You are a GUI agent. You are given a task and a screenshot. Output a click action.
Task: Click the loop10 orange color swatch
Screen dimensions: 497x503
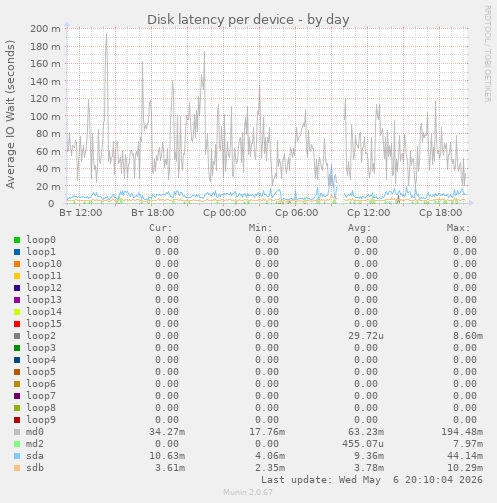17,264
